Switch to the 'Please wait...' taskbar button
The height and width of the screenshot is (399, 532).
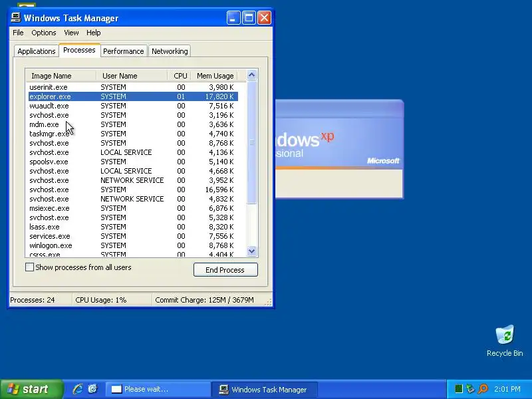[158, 389]
